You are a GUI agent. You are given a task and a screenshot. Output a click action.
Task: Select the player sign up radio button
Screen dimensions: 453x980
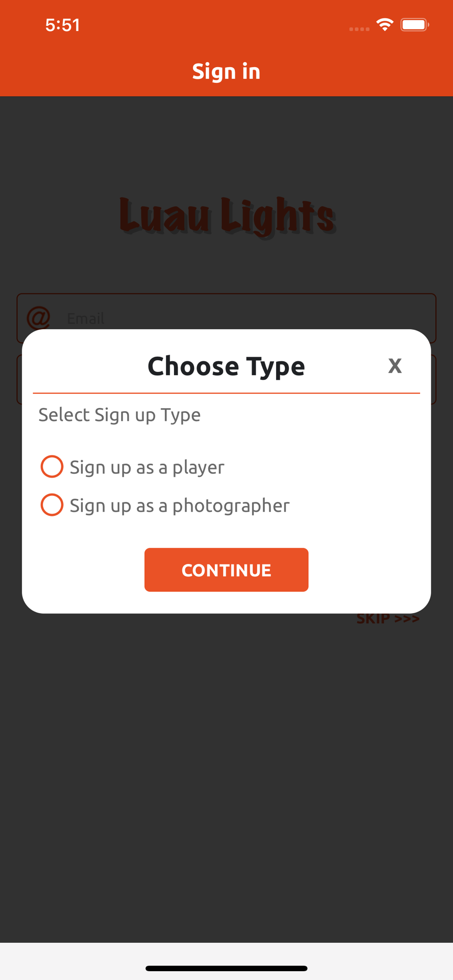point(52,466)
